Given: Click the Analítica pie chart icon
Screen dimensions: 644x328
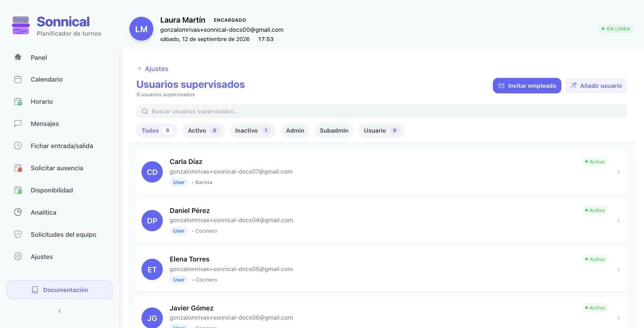Looking at the screenshot, I should 18,212.
